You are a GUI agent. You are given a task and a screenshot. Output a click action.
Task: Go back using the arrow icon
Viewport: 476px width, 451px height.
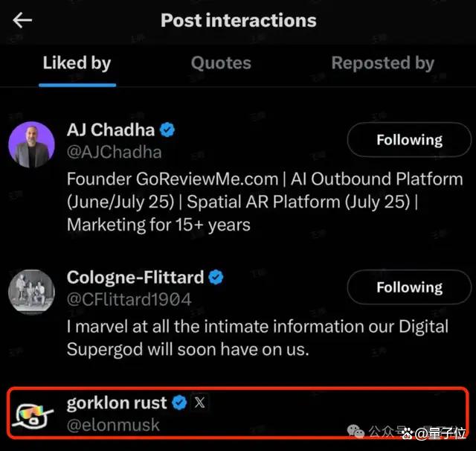(22, 20)
